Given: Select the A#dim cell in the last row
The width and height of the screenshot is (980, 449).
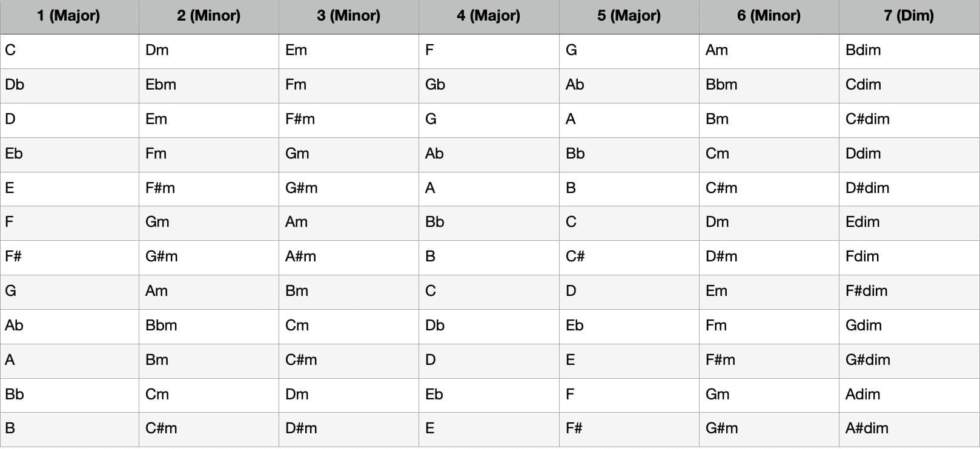Looking at the screenshot, I should (x=867, y=428).
